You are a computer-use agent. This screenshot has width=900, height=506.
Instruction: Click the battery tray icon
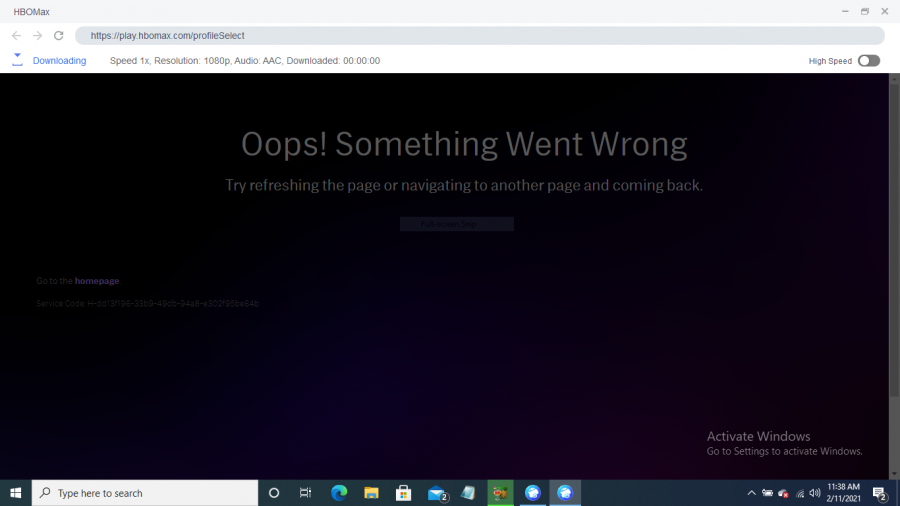[x=767, y=493]
